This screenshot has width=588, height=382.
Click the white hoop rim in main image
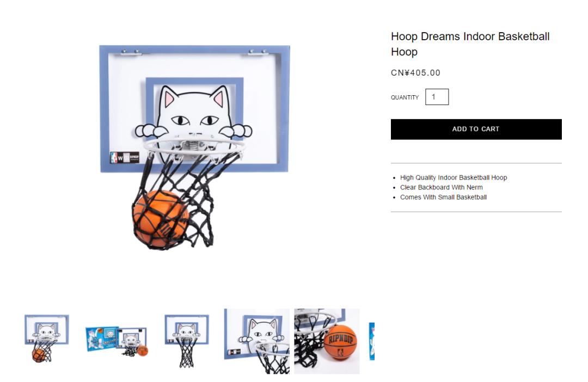[x=194, y=145]
